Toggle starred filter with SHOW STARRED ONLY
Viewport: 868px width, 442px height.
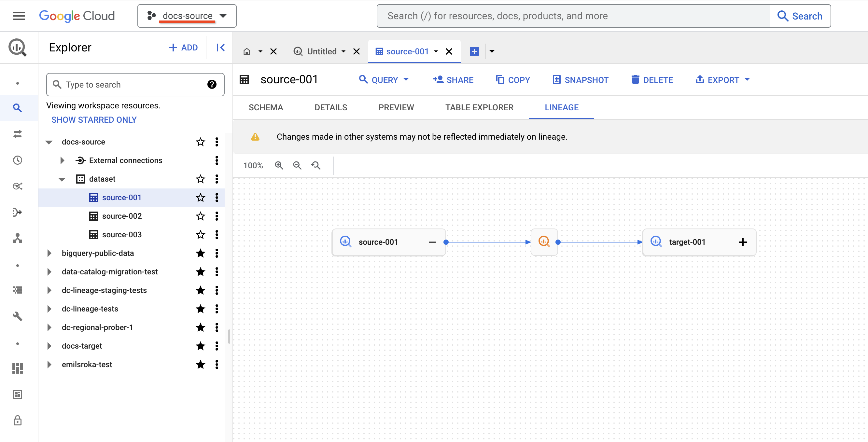tap(95, 119)
